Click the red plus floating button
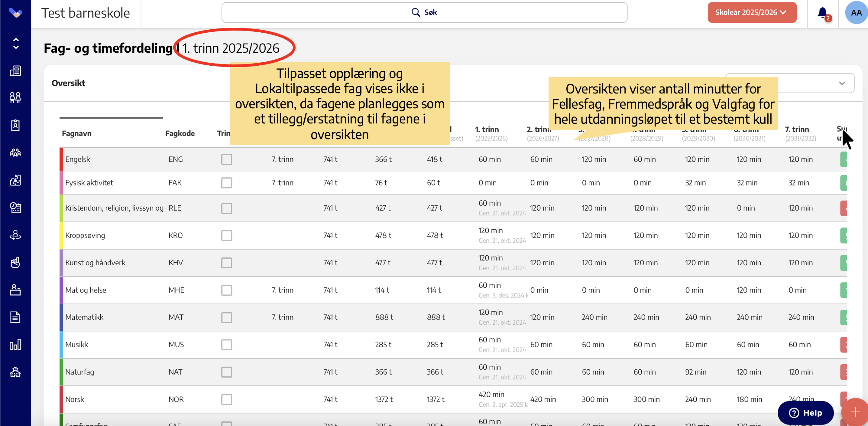The height and width of the screenshot is (426, 868). tap(855, 412)
